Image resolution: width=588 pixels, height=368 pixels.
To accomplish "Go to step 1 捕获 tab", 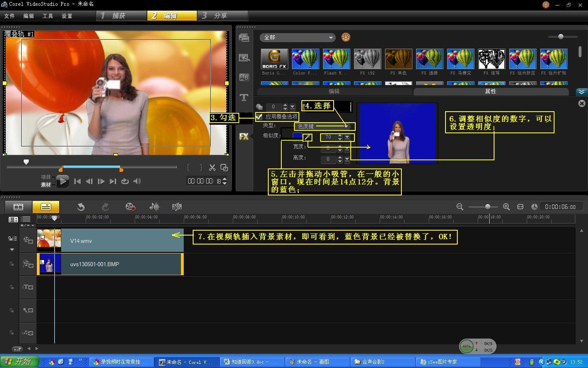I will 122,16.
